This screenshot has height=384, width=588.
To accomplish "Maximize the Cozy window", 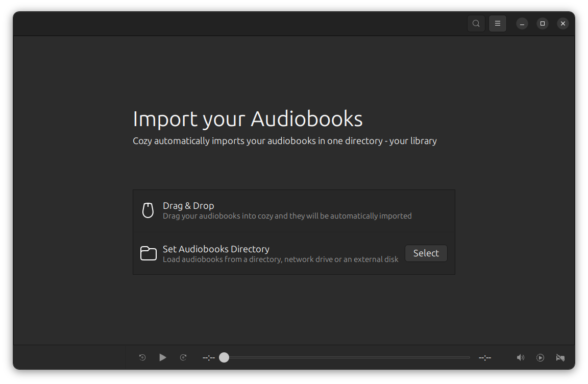I will point(542,23).
